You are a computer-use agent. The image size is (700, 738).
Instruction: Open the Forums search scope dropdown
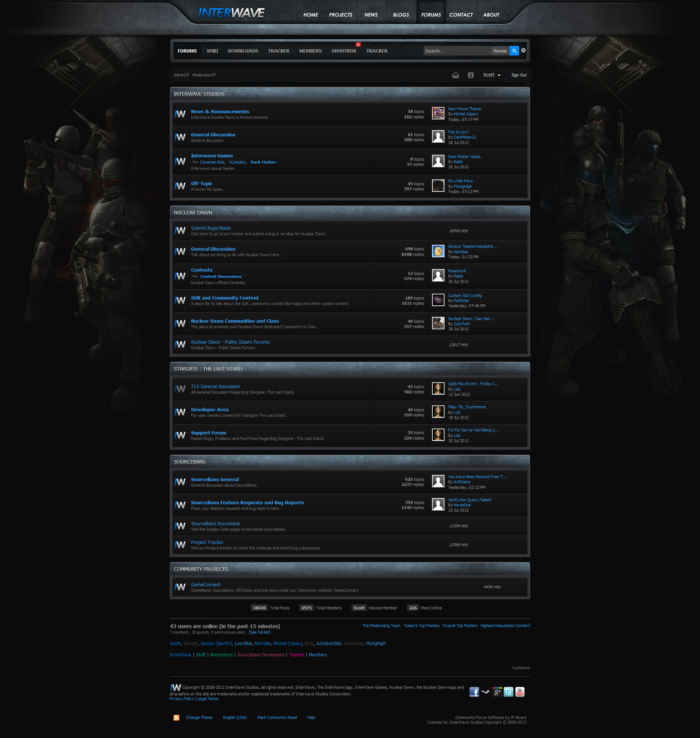point(500,51)
